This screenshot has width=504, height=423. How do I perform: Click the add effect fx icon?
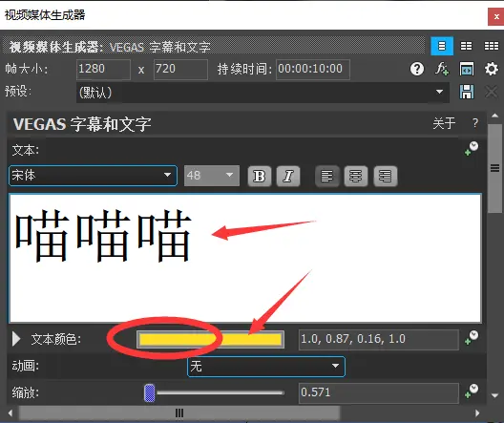click(x=442, y=69)
